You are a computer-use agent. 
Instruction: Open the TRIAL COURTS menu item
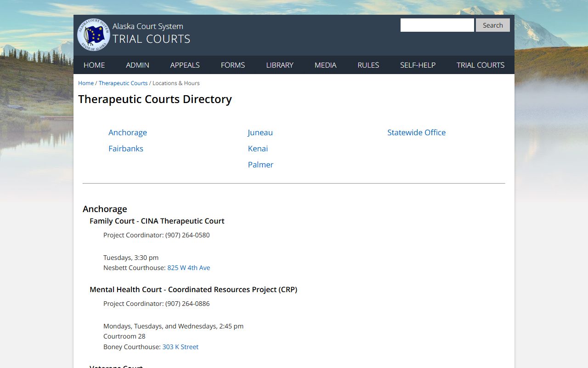[x=481, y=65]
